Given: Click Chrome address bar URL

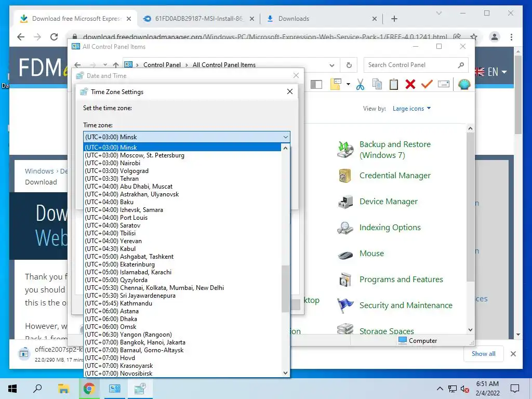Looking at the screenshot, I should point(265,37).
